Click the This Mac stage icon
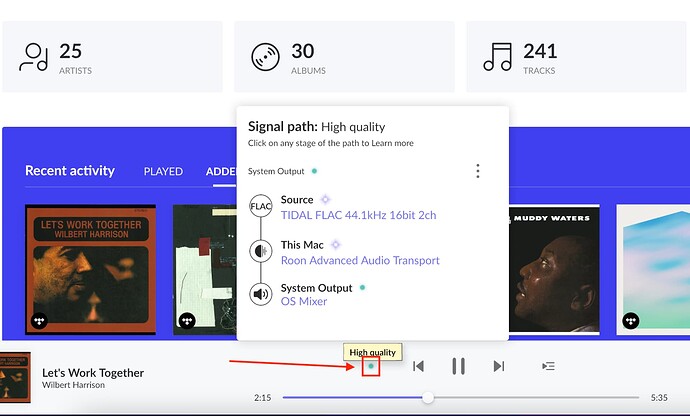The width and height of the screenshot is (690, 416). tap(261, 251)
